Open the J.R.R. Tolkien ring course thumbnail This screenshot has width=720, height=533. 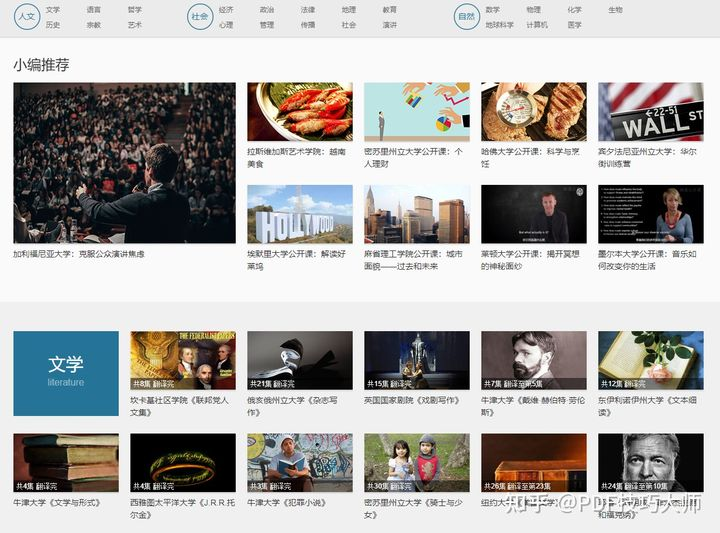point(183,462)
